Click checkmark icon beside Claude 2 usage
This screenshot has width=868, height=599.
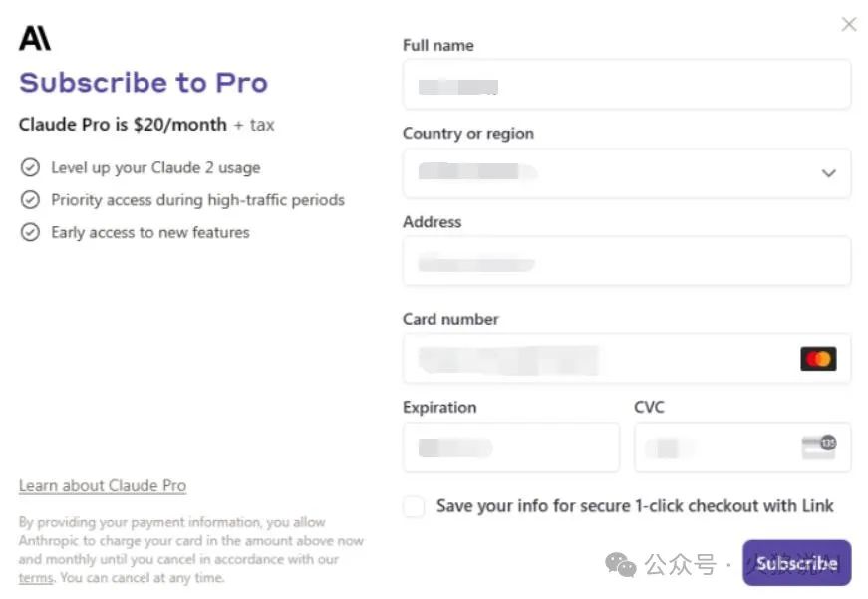click(30, 167)
